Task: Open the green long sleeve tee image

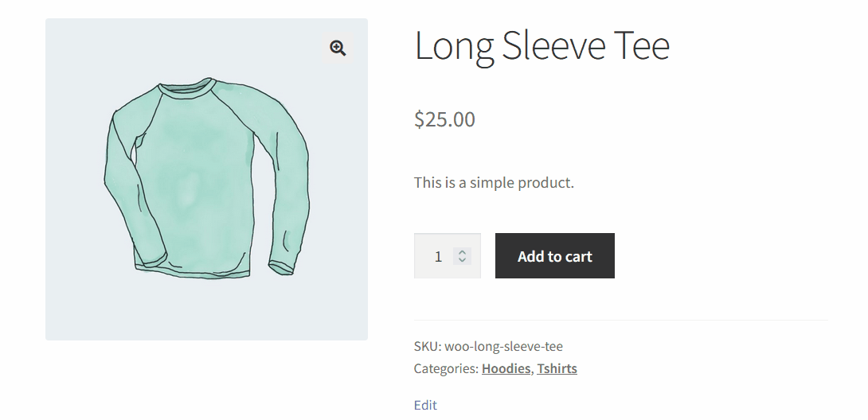Action: (206, 179)
